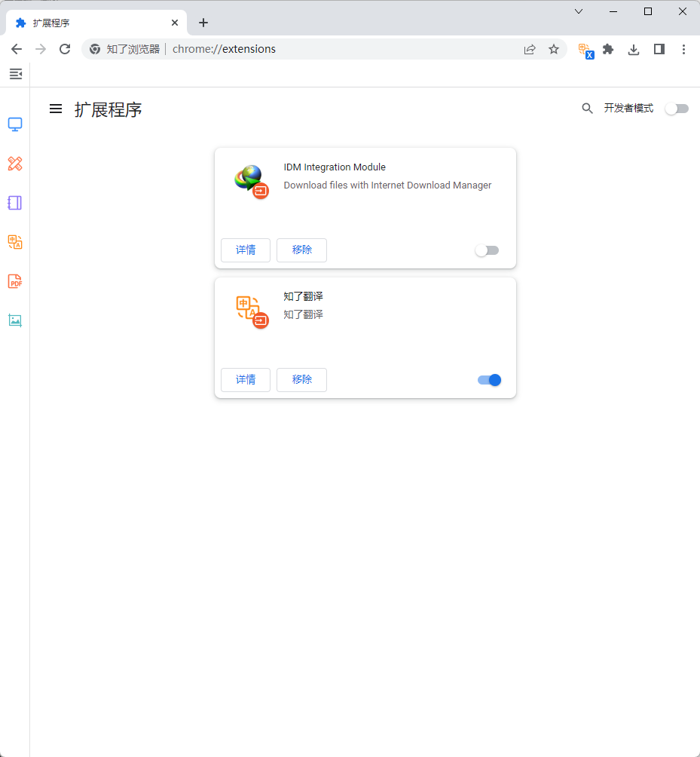The height and width of the screenshot is (757, 700).
Task: Open 详情 for IDM Integration Module
Action: click(x=246, y=250)
